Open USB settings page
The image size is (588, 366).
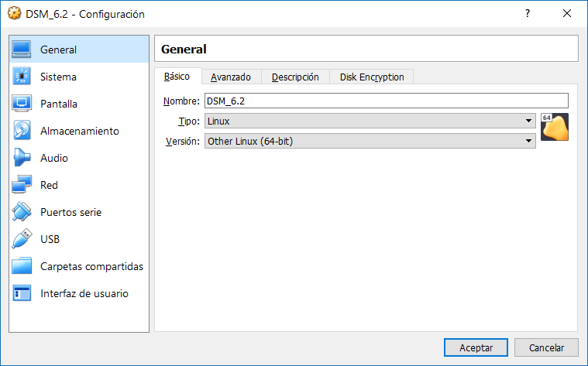[x=79, y=239]
